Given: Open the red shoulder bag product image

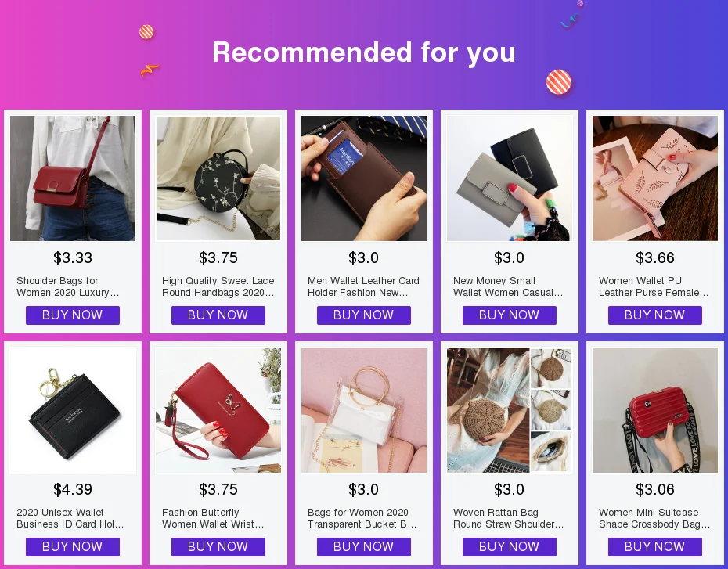Looking at the screenshot, I should pyautogui.click(x=73, y=178).
